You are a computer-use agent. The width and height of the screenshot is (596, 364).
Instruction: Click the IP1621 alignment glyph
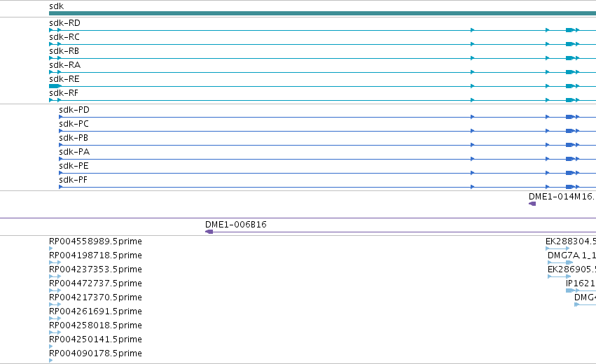[581, 290]
